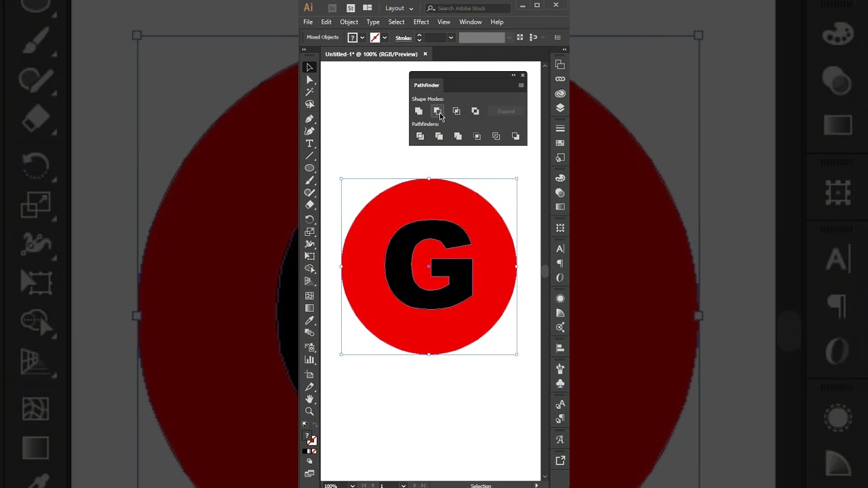Open the Effect menu
The height and width of the screenshot is (488, 868).
point(421,22)
